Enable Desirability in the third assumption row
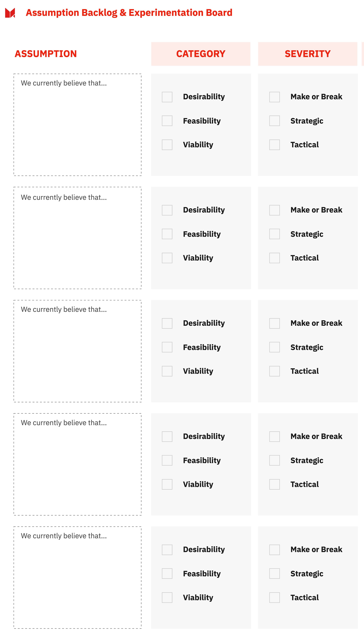The image size is (364, 633). 167,323
